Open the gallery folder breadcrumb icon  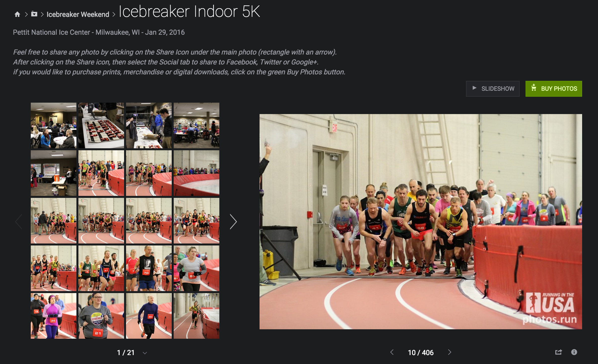coord(34,14)
